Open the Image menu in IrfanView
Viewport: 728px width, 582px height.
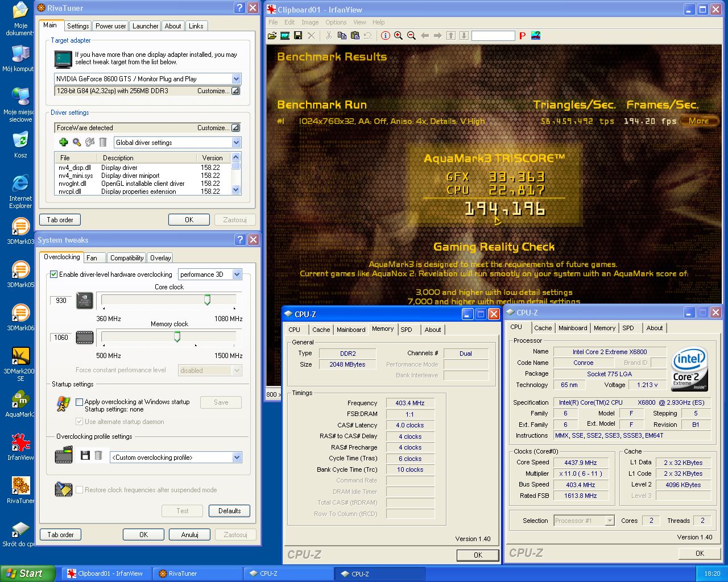(310, 22)
